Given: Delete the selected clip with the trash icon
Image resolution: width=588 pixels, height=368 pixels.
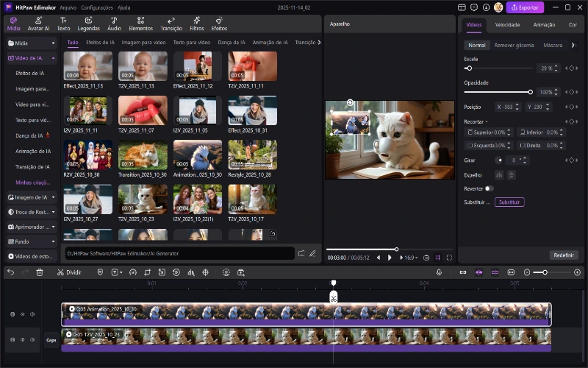Looking at the screenshot, I should point(40,272).
